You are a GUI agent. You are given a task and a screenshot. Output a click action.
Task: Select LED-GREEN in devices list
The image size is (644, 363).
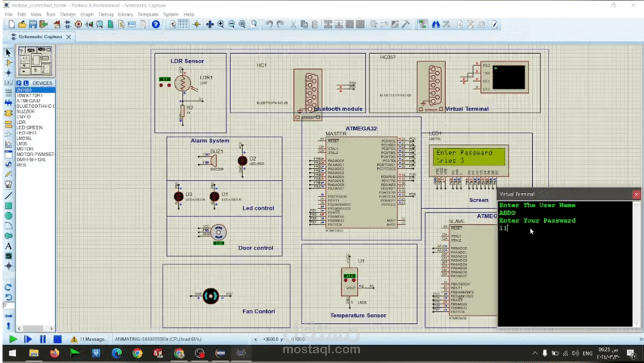tap(30, 127)
